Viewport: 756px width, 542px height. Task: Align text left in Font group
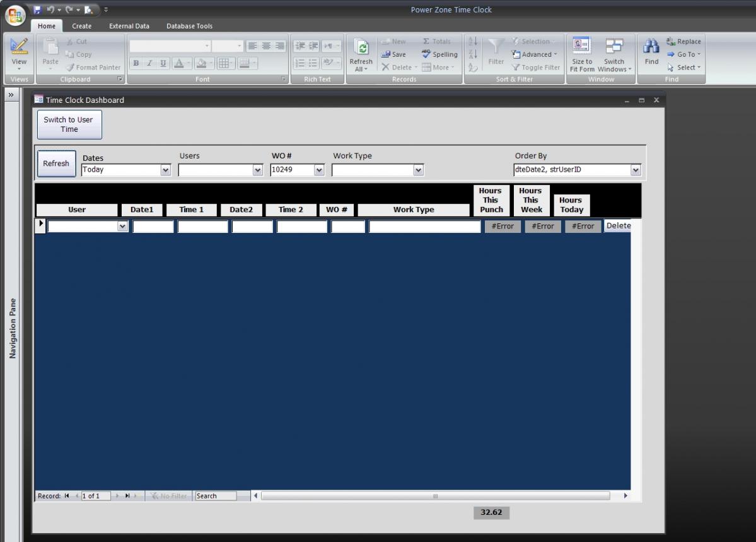(252, 46)
